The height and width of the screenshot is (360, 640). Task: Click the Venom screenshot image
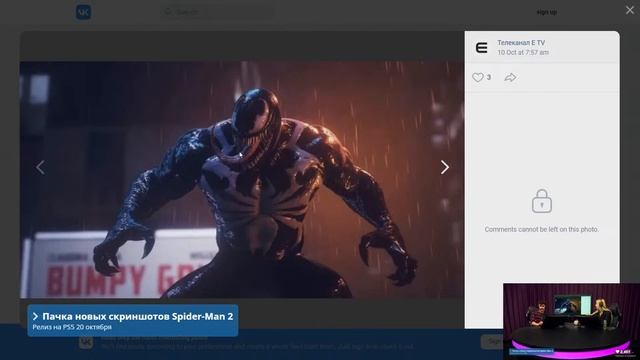(x=242, y=180)
